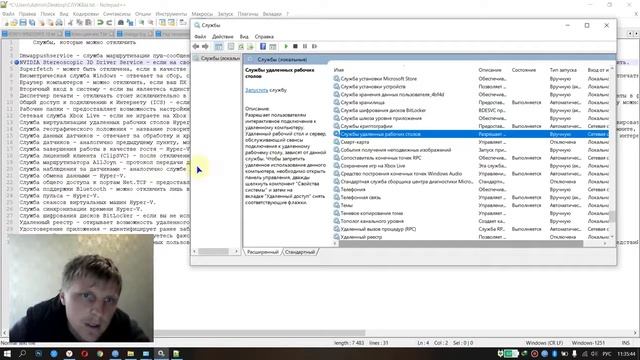Image resolution: width=640 pixels, height=360 pixels.
Task: Select Служба шифрования дисков BitLocker row
Action: 471,110
